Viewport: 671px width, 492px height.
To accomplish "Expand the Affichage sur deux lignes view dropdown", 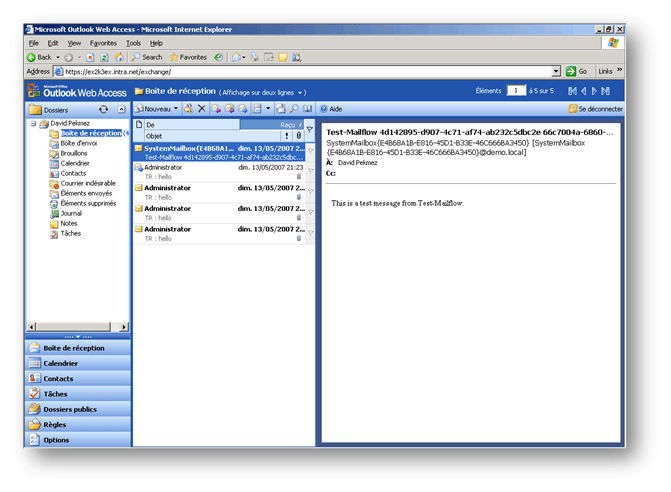I will coord(303,91).
